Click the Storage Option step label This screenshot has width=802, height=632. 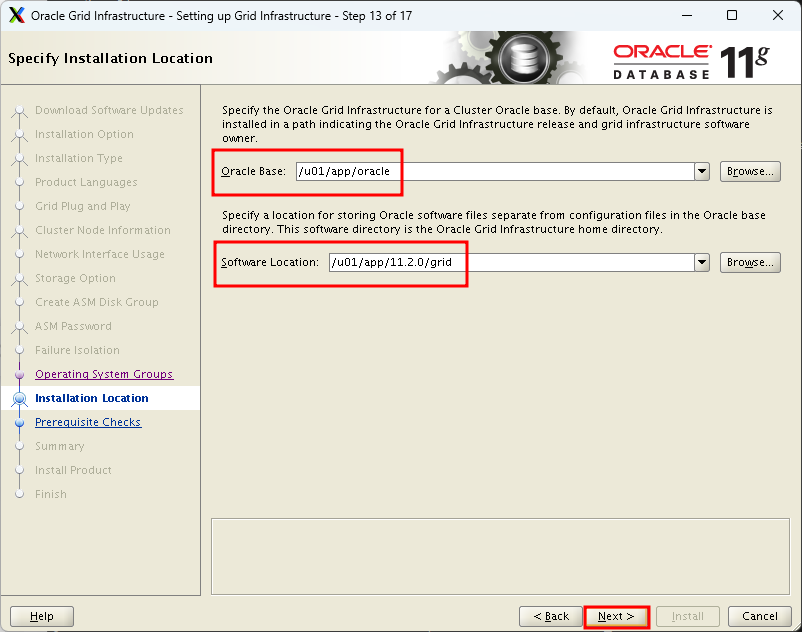pos(75,279)
